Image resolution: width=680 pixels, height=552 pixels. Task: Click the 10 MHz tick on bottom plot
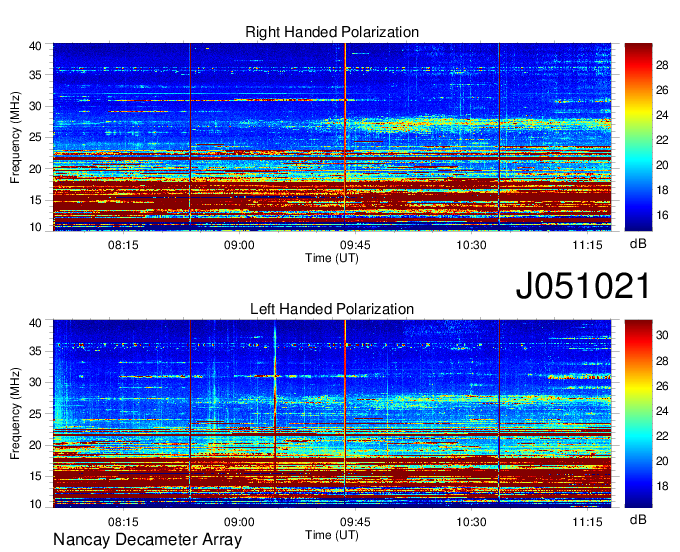pos(36,504)
